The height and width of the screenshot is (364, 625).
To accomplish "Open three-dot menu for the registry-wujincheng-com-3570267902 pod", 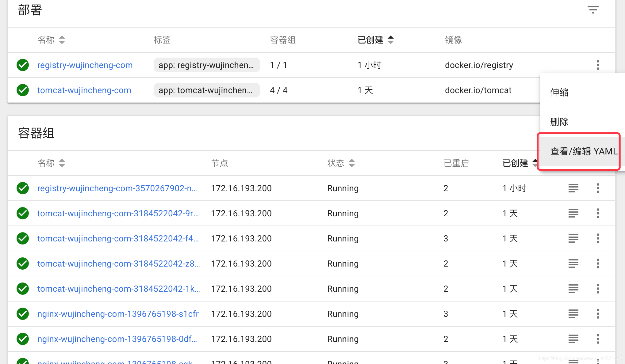I will coord(598,188).
